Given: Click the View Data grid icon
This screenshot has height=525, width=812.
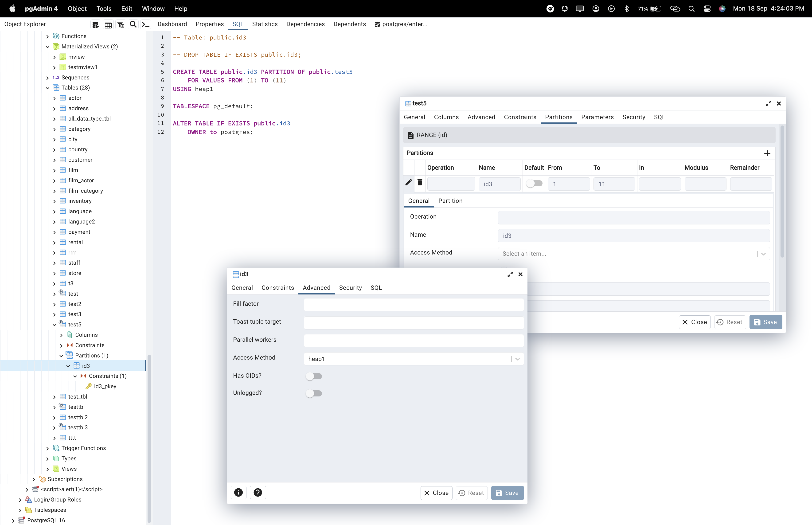Looking at the screenshot, I should tap(108, 24).
